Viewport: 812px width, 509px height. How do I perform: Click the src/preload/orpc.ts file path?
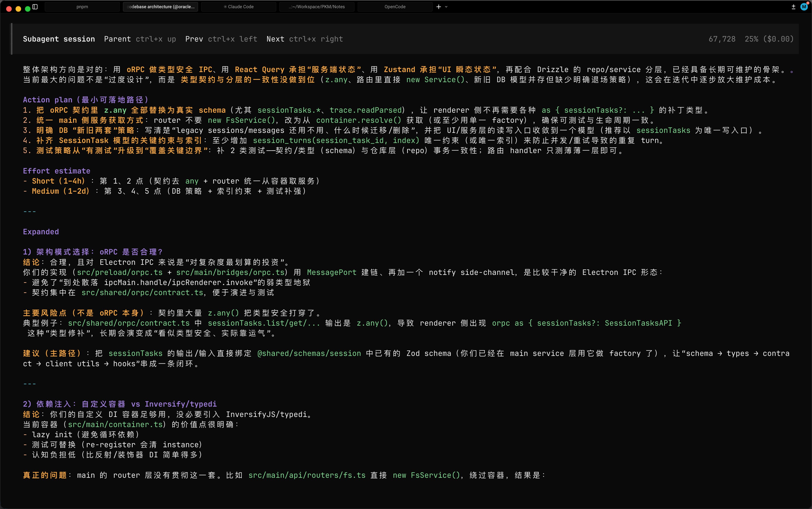[120, 272]
